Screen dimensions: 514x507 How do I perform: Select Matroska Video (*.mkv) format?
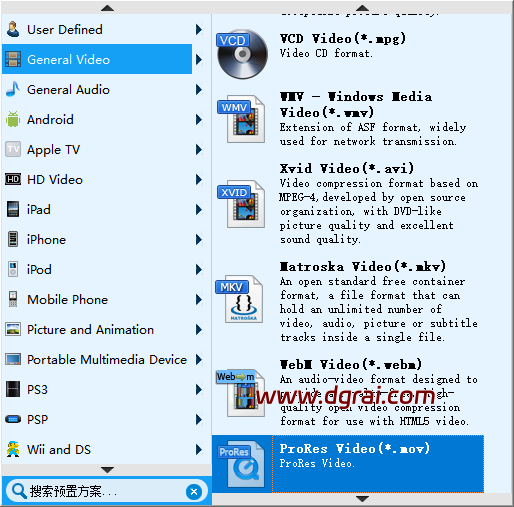pos(348,301)
